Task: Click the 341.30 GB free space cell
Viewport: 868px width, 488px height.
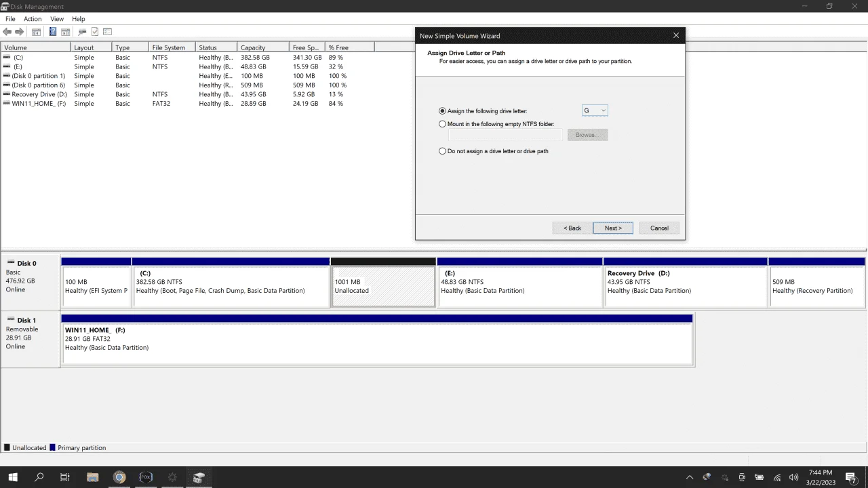Action: click(307, 58)
